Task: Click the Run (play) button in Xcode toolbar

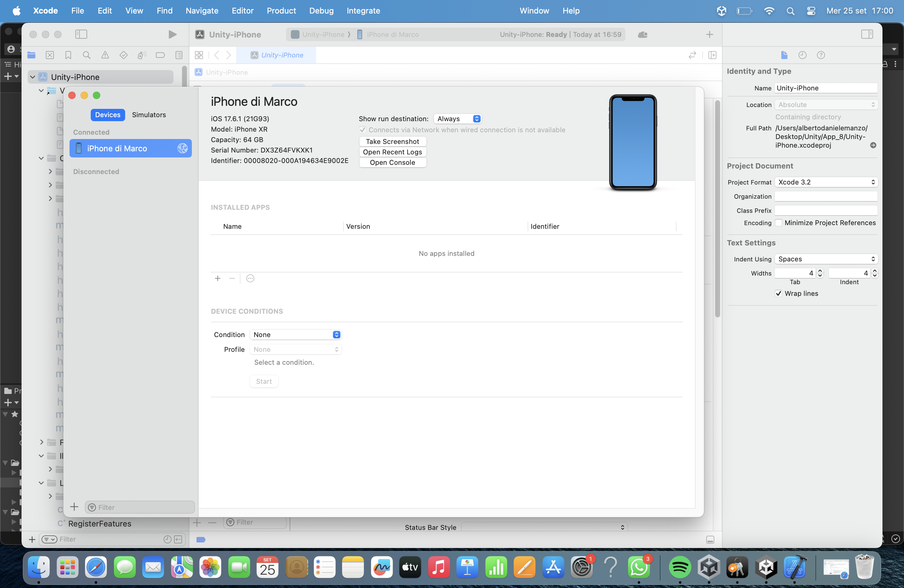Action: pyautogui.click(x=172, y=34)
